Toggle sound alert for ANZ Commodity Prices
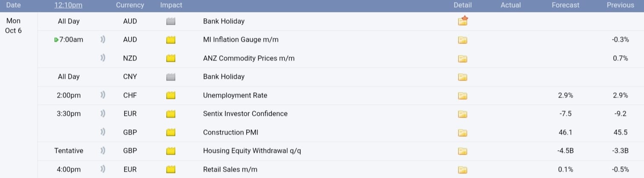The height and width of the screenshot is (178, 644). point(103,58)
